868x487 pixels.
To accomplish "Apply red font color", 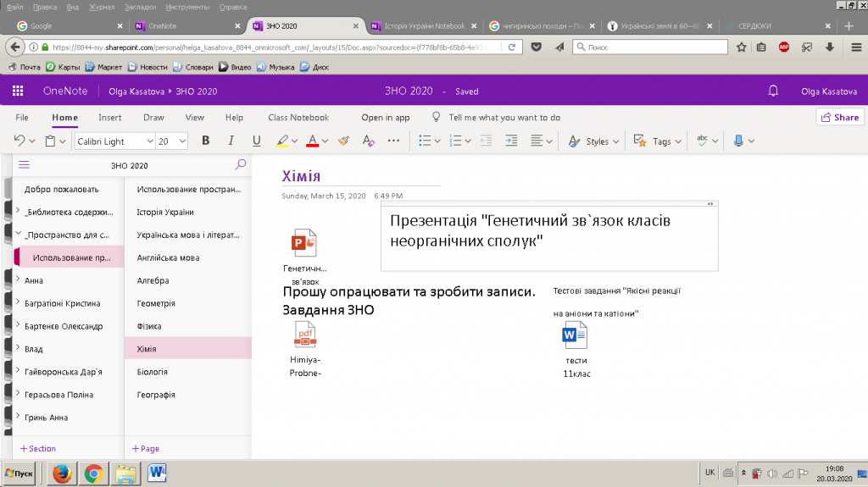I will (313, 141).
